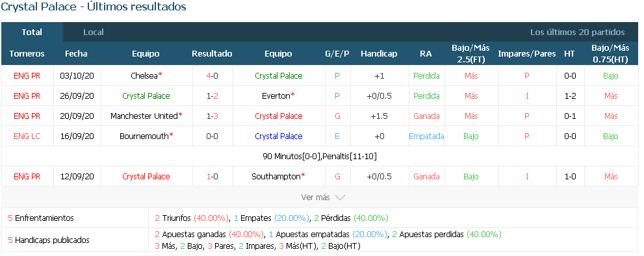Click the 4-0 Chelsea match result

pyautogui.click(x=212, y=75)
